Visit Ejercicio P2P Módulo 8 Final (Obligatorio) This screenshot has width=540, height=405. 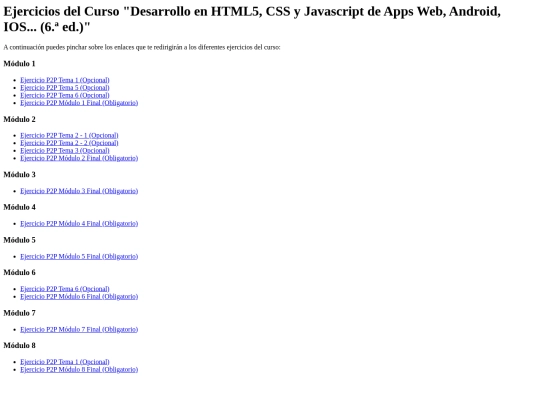click(79, 370)
